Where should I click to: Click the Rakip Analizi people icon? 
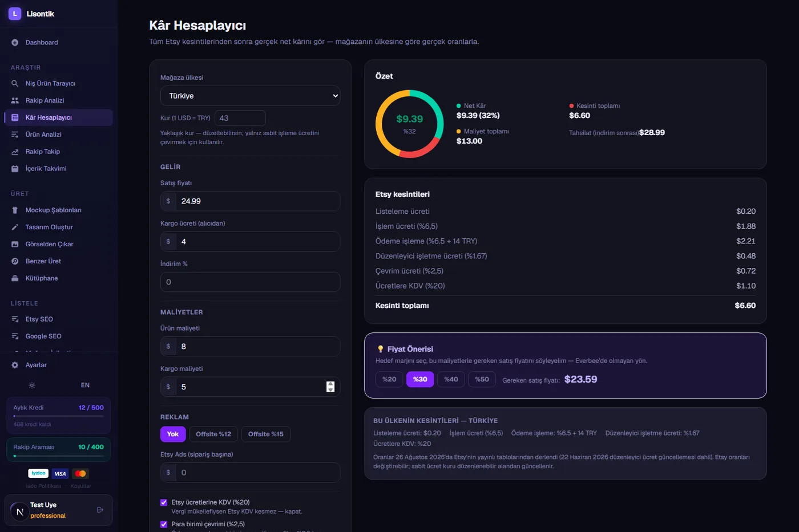[x=15, y=100]
